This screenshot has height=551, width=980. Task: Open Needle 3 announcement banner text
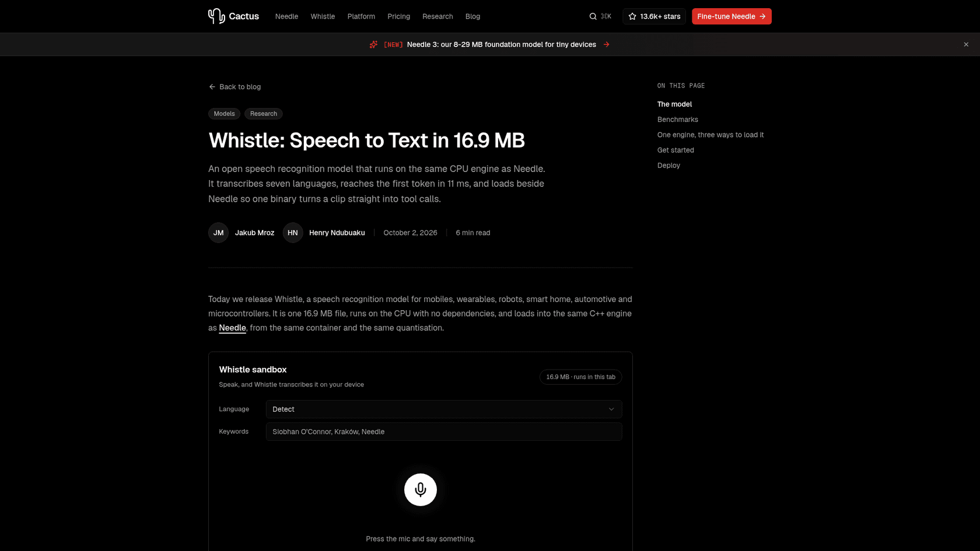(x=501, y=44)
